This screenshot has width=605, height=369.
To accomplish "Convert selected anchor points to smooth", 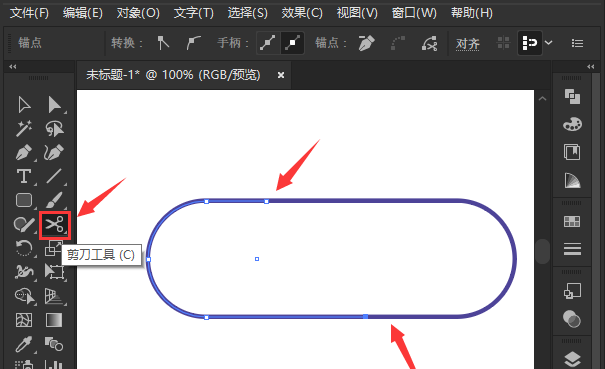I will pos(193,43).
